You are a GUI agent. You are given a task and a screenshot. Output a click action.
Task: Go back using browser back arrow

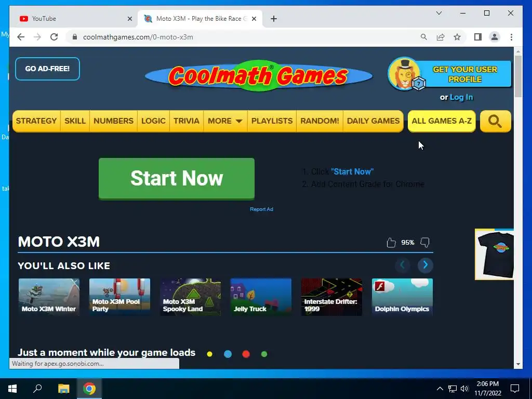[x=21, y=37]
